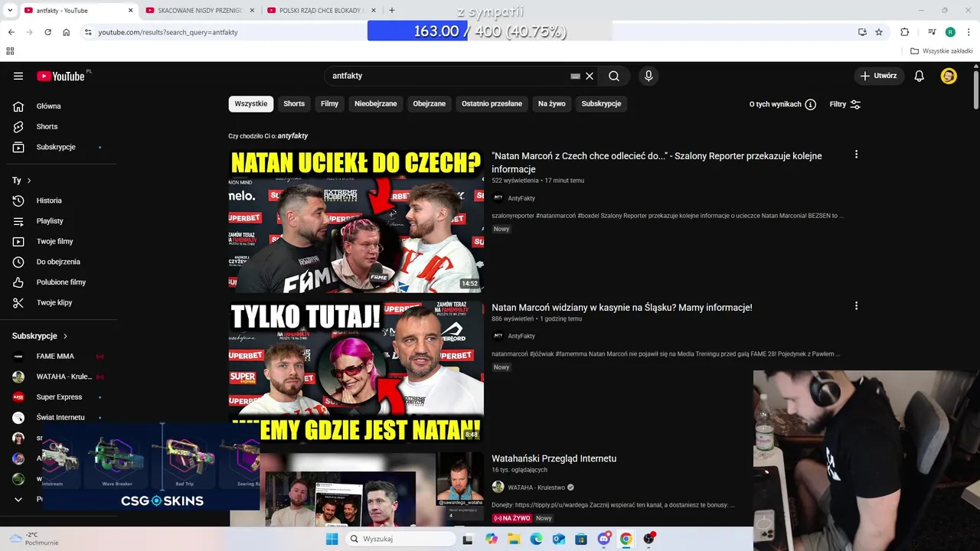Image resolution: width=980 pixels, height=551 pixels.
Task: Open YouTube notifications bell
Action: pyautogui.click(x=920, y=76)
